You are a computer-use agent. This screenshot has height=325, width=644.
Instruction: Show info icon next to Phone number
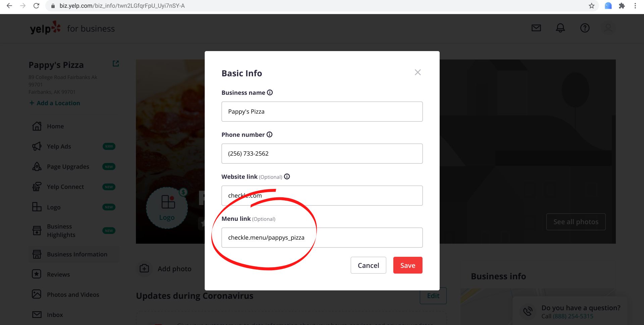[269, 134]
